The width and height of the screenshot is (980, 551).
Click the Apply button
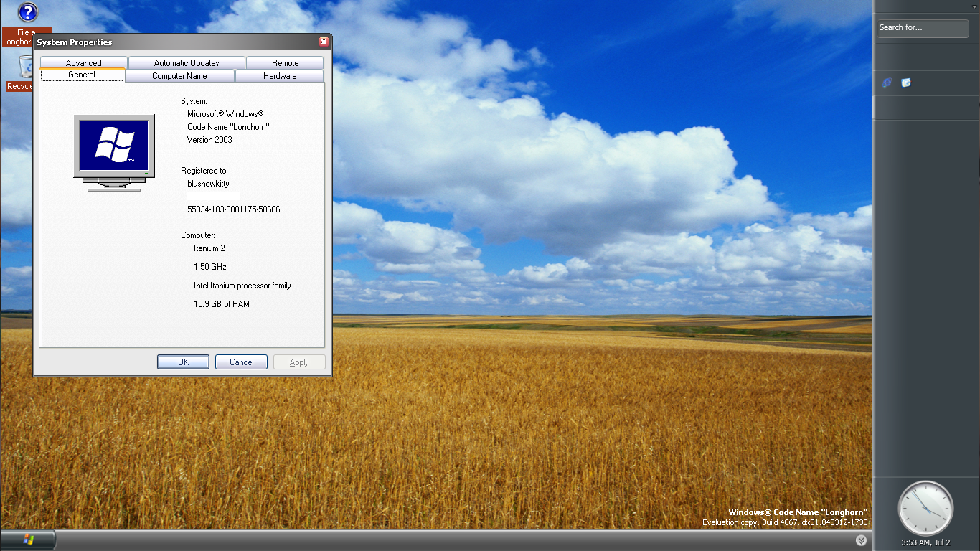tap(299, 362)
